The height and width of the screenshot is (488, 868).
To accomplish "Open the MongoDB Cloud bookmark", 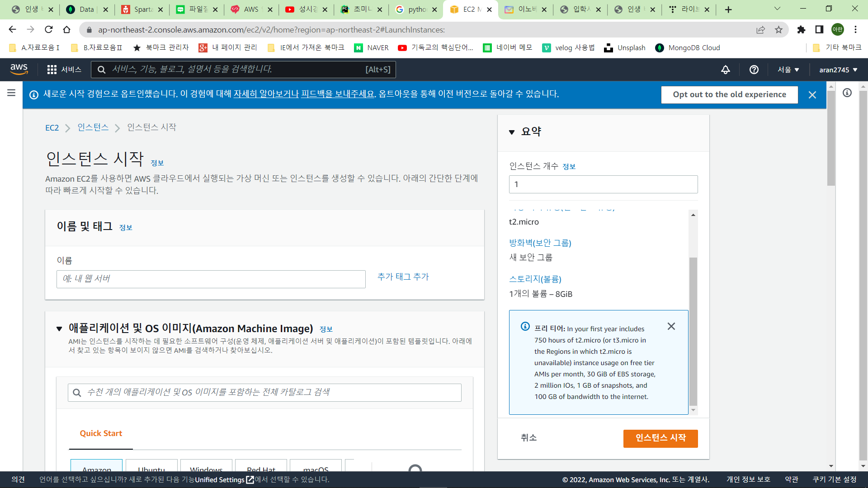I will pos(688,48).
